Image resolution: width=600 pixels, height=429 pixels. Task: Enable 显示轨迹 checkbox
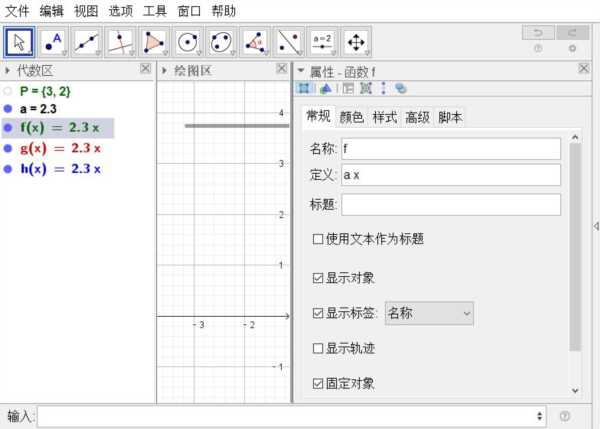[x=318, y=348]
